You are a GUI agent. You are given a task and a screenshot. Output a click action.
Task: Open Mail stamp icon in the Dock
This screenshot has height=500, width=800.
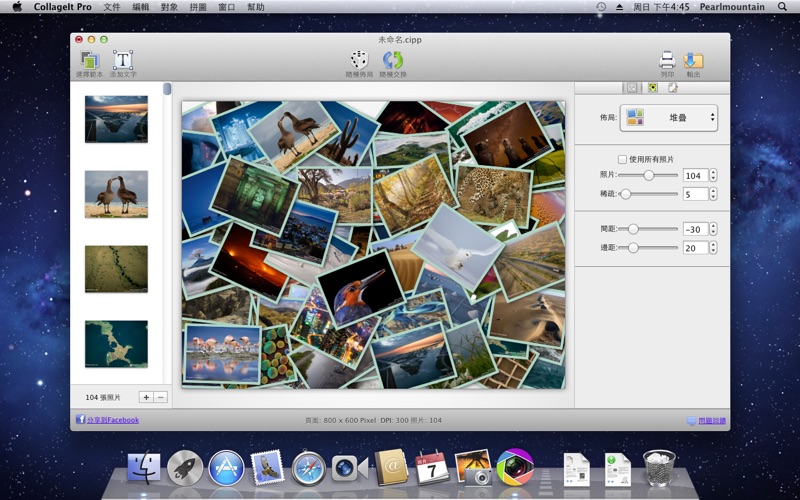click(267, 467)
